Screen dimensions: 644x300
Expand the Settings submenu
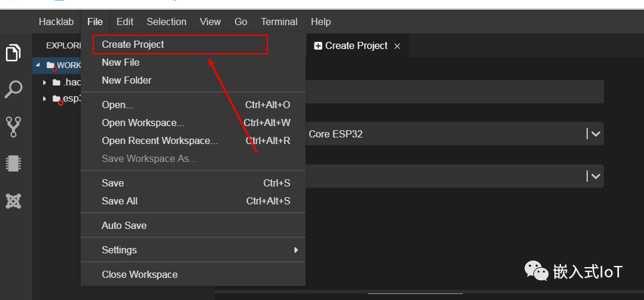pos(295,250)
